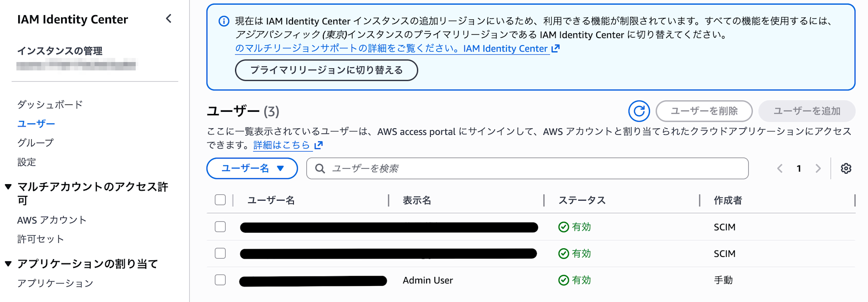This screenshot has width=868, height=302.
Task: Click the magnifier icon in the search bar
Action: (320, 169)
